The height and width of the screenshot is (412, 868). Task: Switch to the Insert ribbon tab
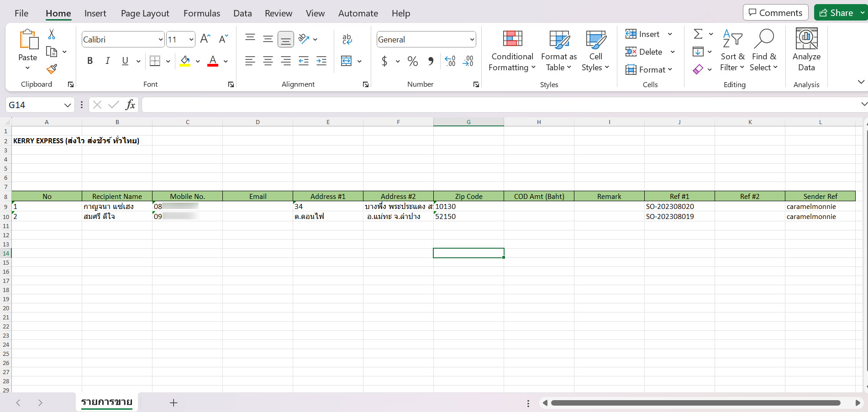point(95,13)
